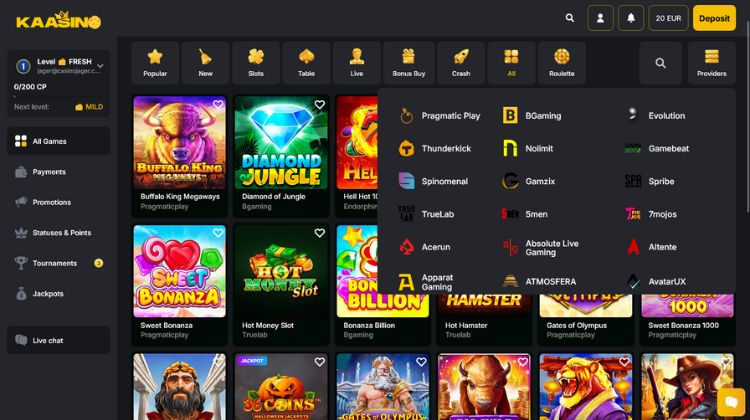The image size is (750, 420).
Task: Choose 7mojos provider
Action: (x=651, y=214)
